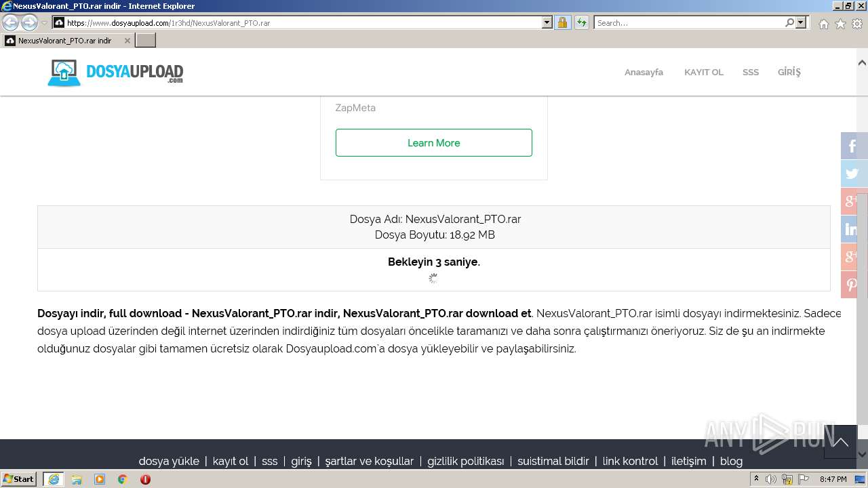The width and height of the screenshot is (868, 488).
Task: Click the upper Google+ share icon
Action: [853, 201]
